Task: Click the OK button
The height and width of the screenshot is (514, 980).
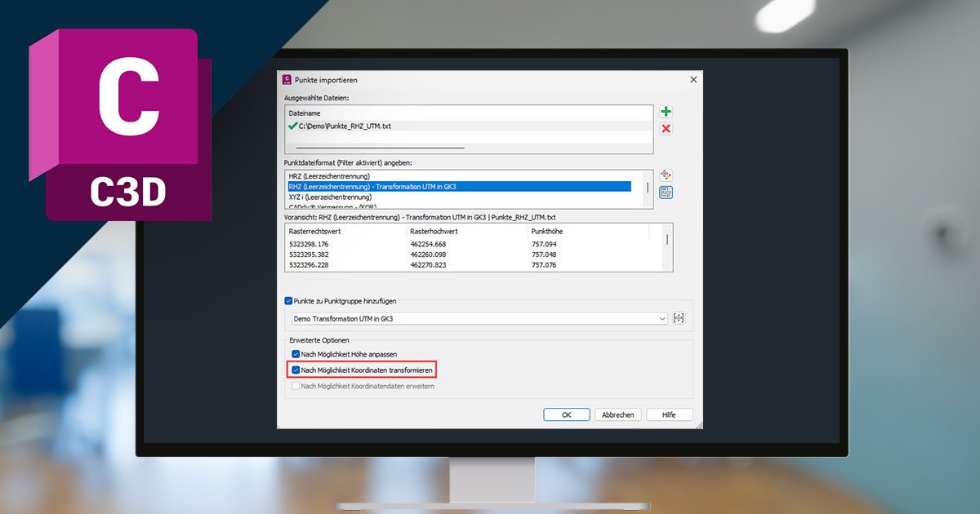Action: [566, 414]
